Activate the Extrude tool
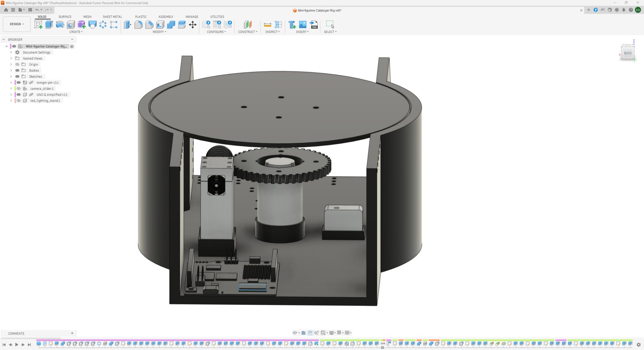This screenshot has height=350, width=644. click(x=49, y=25)
